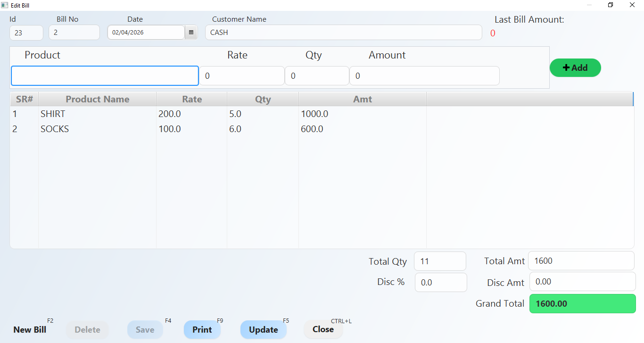Viewport: 644px width, 343px height.
Task: Sort by Product Name column header
Action: pos(97,99)
